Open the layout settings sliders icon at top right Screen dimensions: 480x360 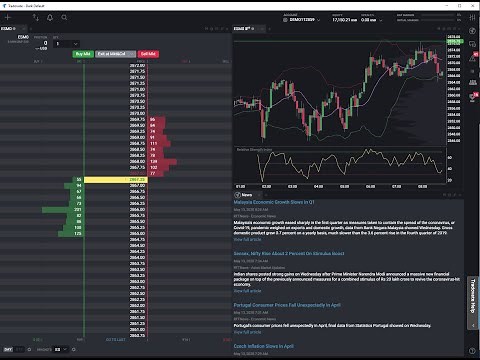coord(472,17)
